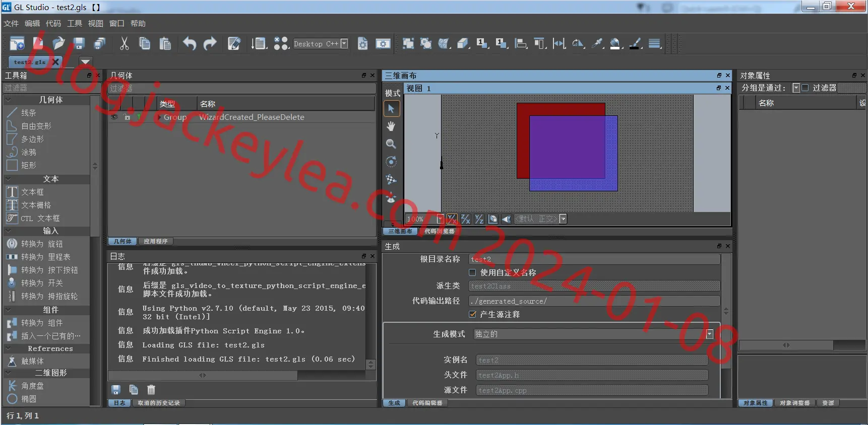Open the 文件 menu

(11, 24)
